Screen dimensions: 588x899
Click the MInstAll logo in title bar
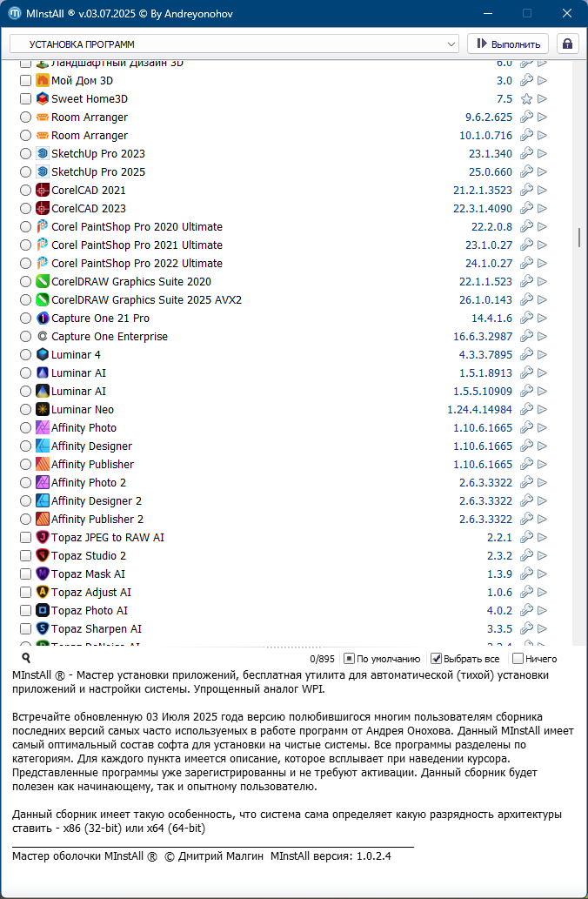(x=15, y=13)
